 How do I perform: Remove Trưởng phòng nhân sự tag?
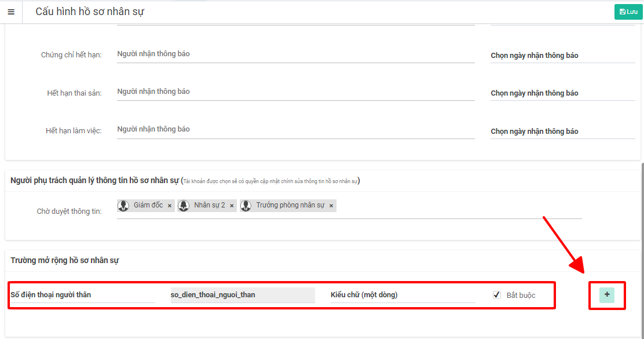point(331,206)
